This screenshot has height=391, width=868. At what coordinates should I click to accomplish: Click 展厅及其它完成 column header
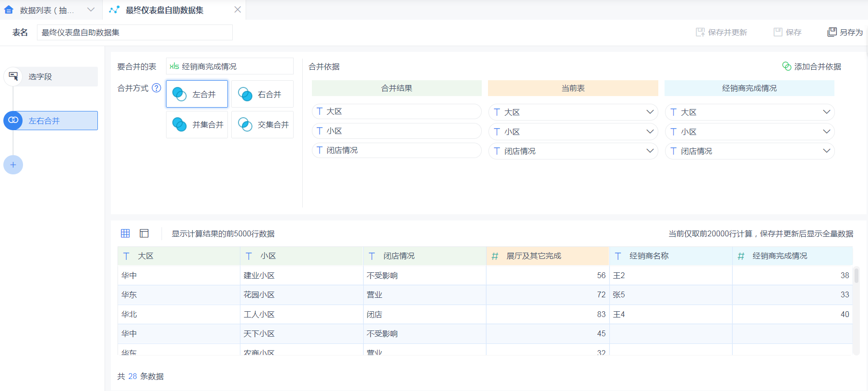point(547,256)
